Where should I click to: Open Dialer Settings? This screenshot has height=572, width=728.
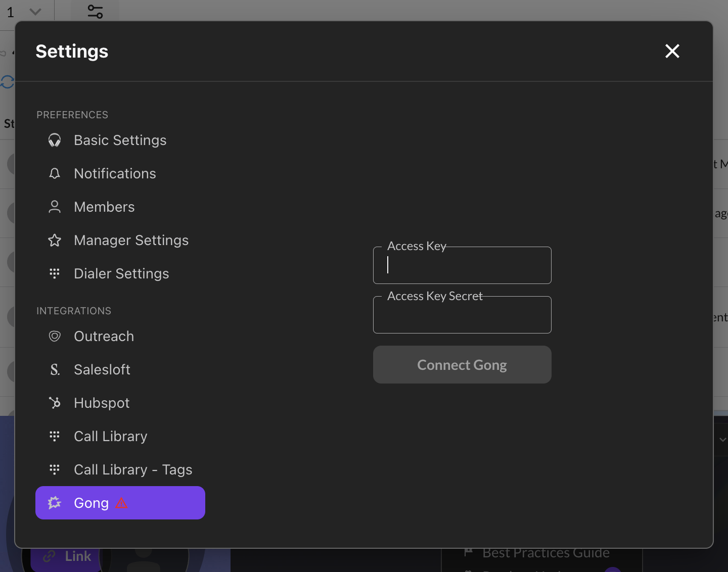coord(120,273)
